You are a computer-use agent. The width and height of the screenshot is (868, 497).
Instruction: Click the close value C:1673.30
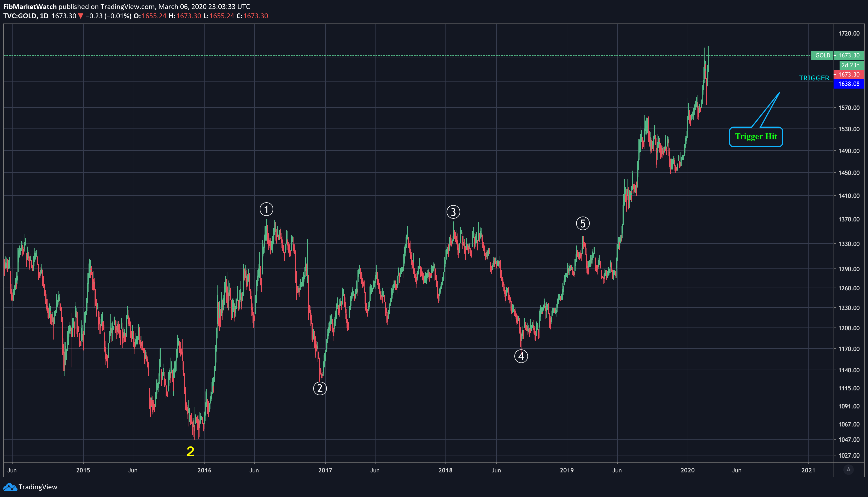click(252, 16)
